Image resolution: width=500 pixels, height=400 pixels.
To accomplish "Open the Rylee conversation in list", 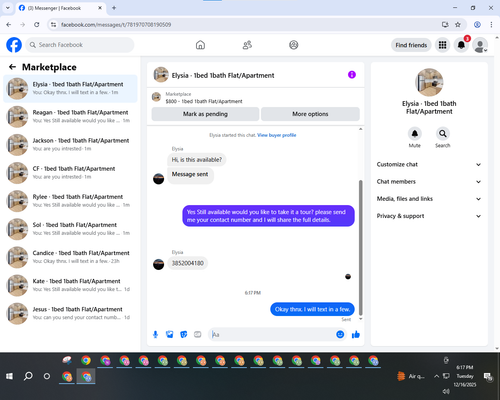I will [x=70, y=201].
